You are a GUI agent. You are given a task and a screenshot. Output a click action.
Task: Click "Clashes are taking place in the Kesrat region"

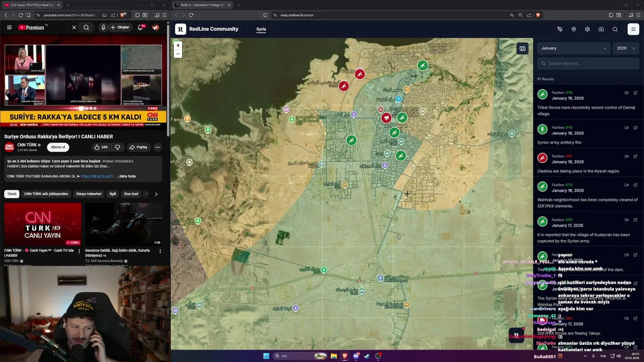point(579,171)
